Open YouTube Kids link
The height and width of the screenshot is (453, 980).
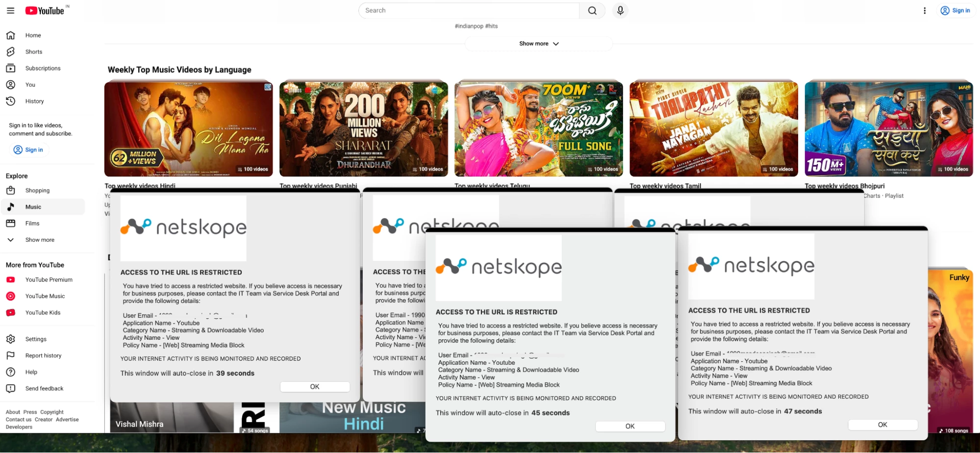click(43, 312)
